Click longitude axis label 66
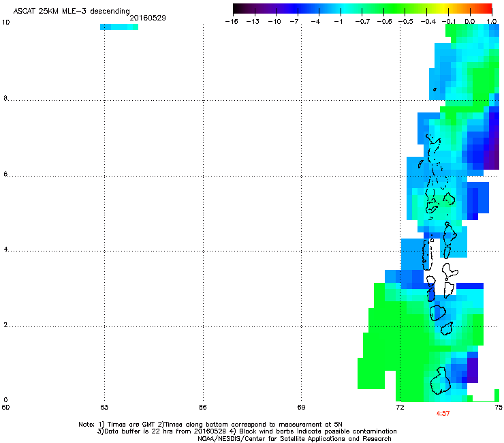Screen dimensions: 504x443 click(x=202, y=408)
